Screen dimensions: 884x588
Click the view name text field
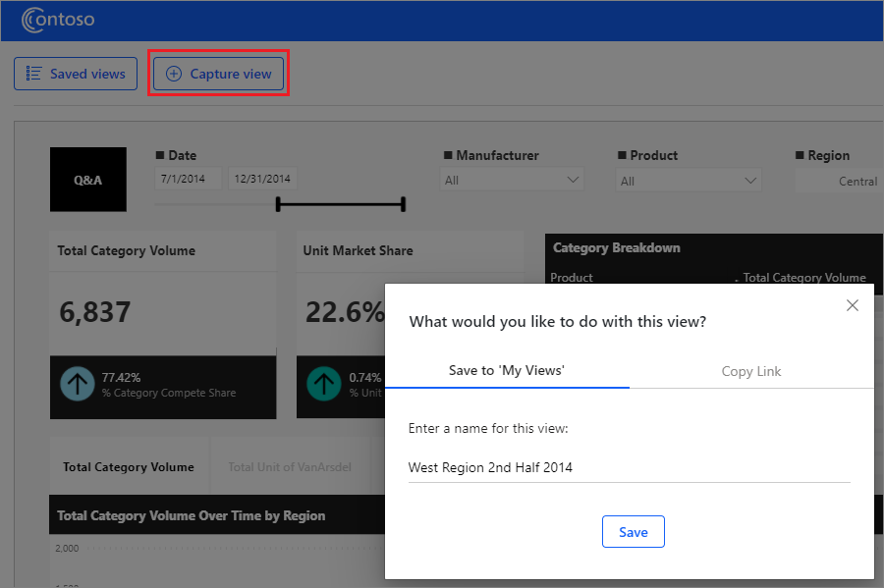point(629,467)
